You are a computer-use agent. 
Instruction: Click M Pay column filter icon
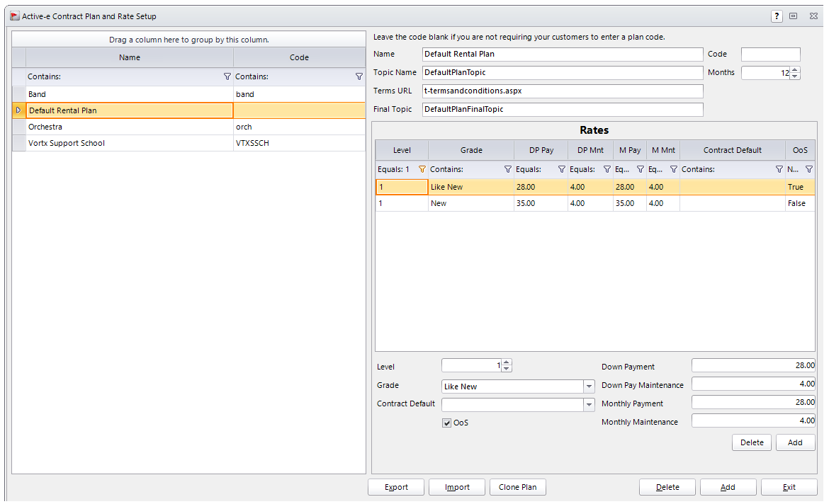click(641, 169)
